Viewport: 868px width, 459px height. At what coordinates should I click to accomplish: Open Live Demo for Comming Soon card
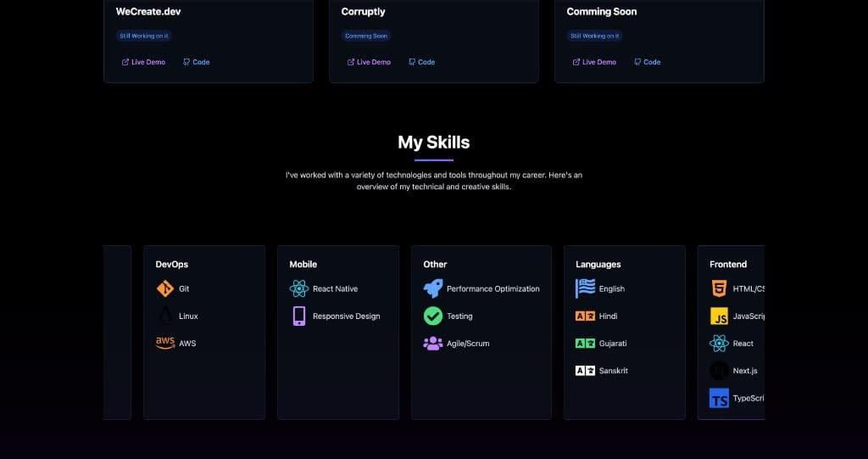pyautogui.click(x=594, y=62)
